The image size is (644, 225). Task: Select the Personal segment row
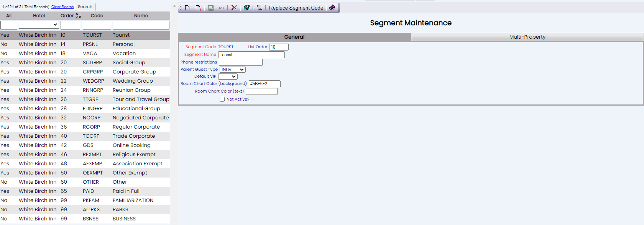click(85, 44)
